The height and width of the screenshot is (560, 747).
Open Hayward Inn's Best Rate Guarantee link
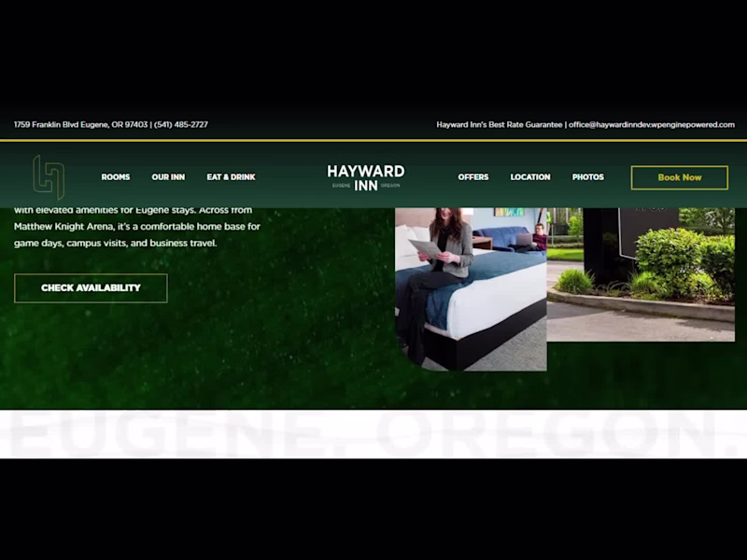[500, 125]
